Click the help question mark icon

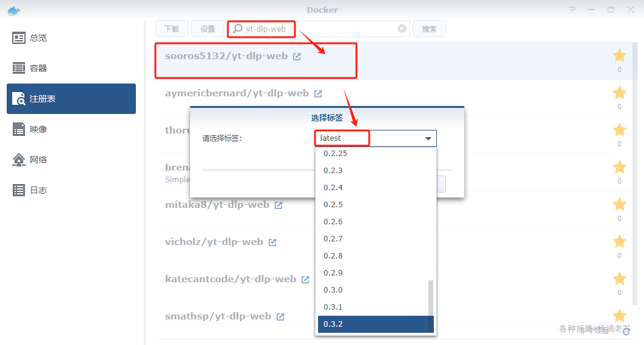tap(572, 9)
